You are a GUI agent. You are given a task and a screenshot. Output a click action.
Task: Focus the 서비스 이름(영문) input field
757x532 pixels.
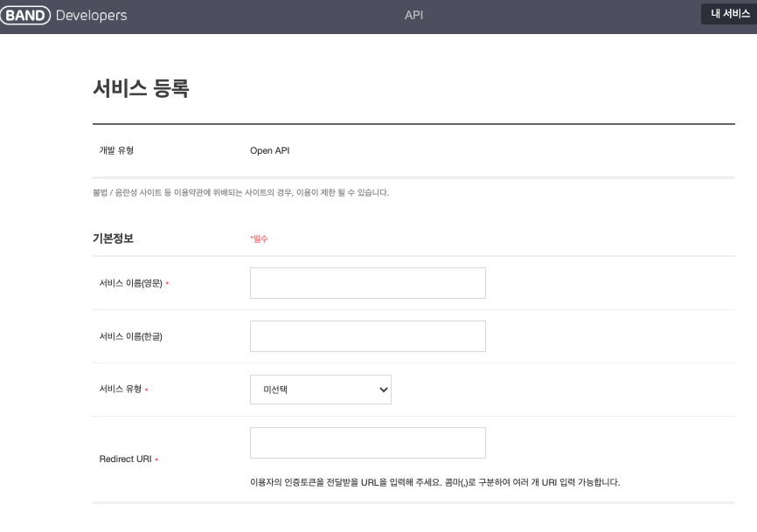point(368,283)
